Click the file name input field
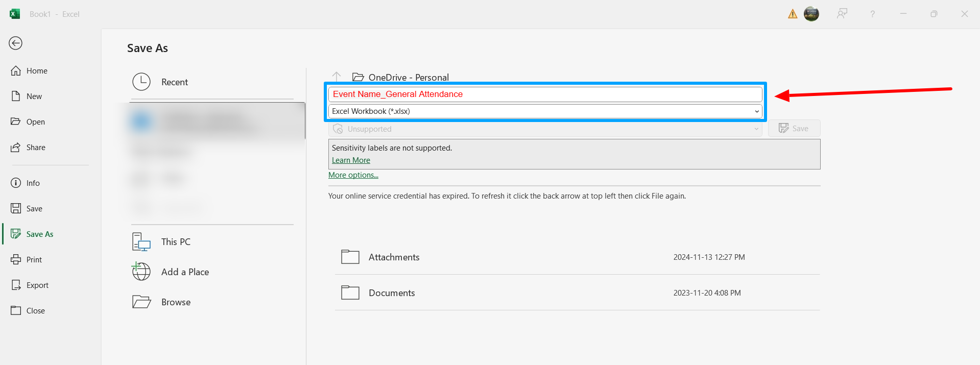The width and height of the screenshot is (980, 365). 545,94
